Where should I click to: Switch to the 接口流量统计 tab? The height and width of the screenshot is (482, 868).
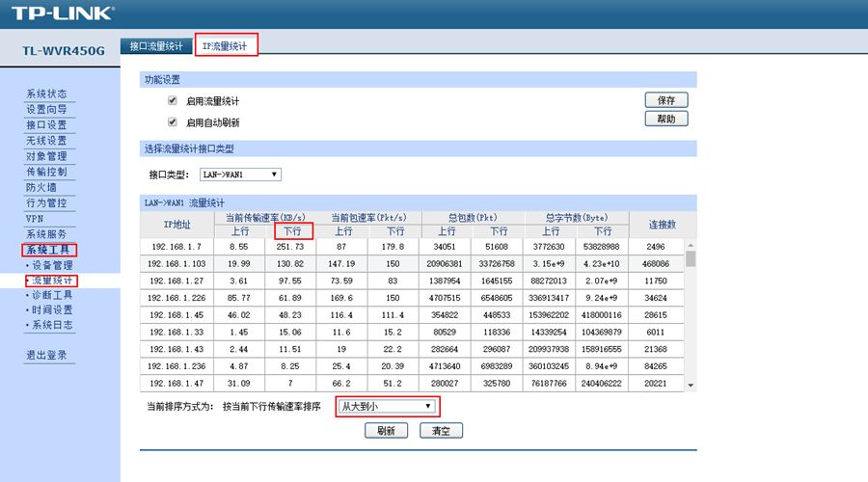pyautogui.click(x=156, y=45)
